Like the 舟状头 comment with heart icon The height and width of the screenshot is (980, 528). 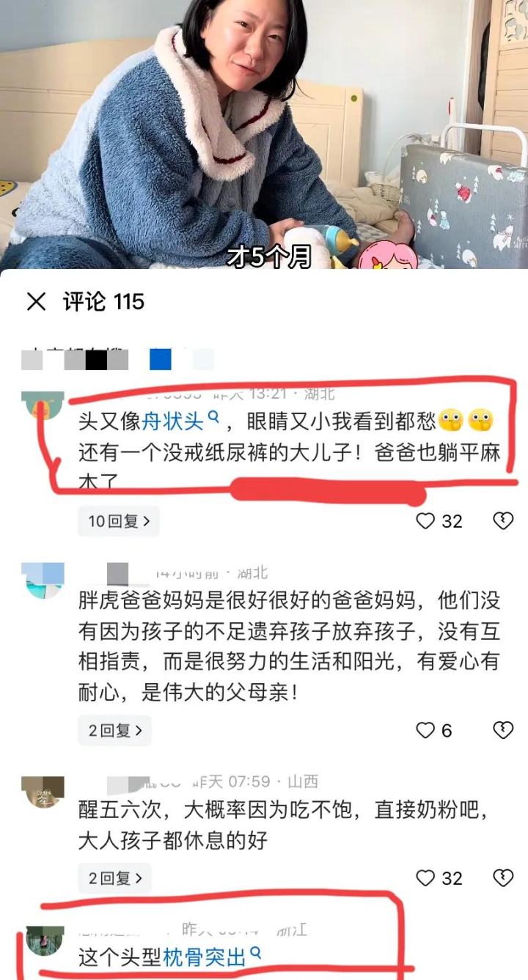(425, 521)
